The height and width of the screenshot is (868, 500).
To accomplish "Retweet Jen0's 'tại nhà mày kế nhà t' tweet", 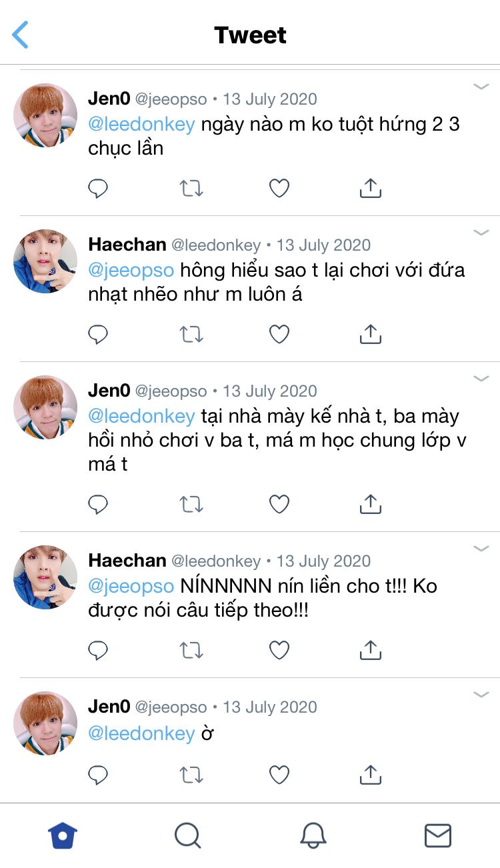I will [191, 505].
